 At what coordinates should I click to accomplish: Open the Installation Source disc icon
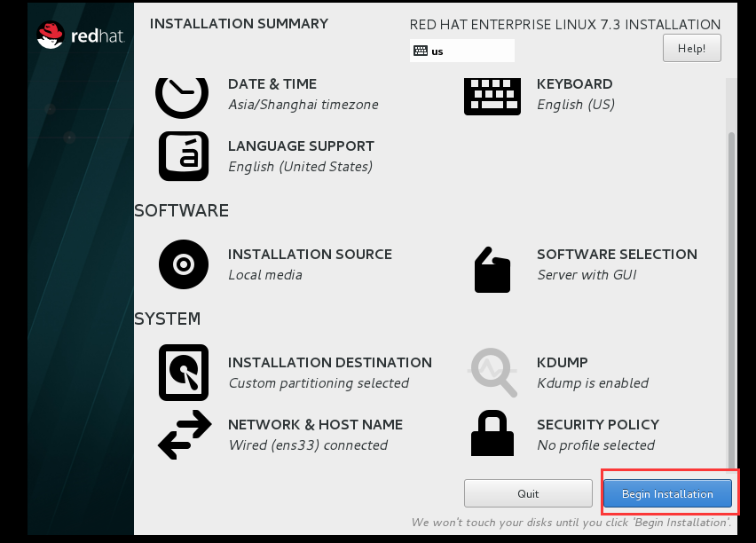[184, 264]
